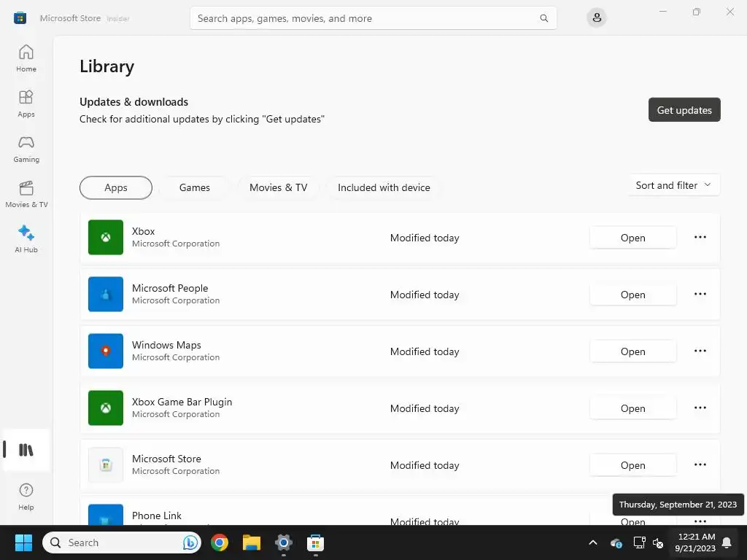Image resolution: width=747 pixels, height=560 pixels.
Task: Open the AI Hub section
Action: pyautogui.click(x=26, y=239)
